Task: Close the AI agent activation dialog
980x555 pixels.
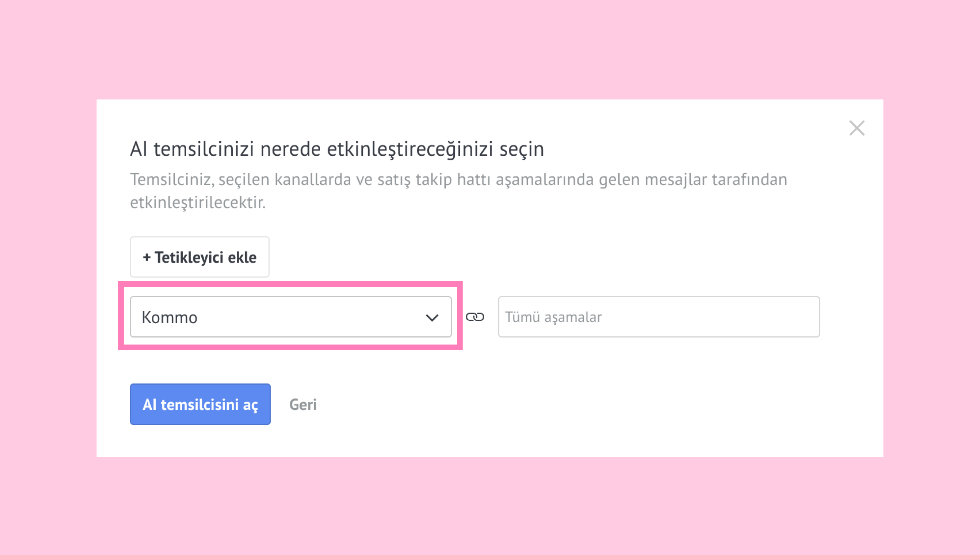Action: point(856,128)
